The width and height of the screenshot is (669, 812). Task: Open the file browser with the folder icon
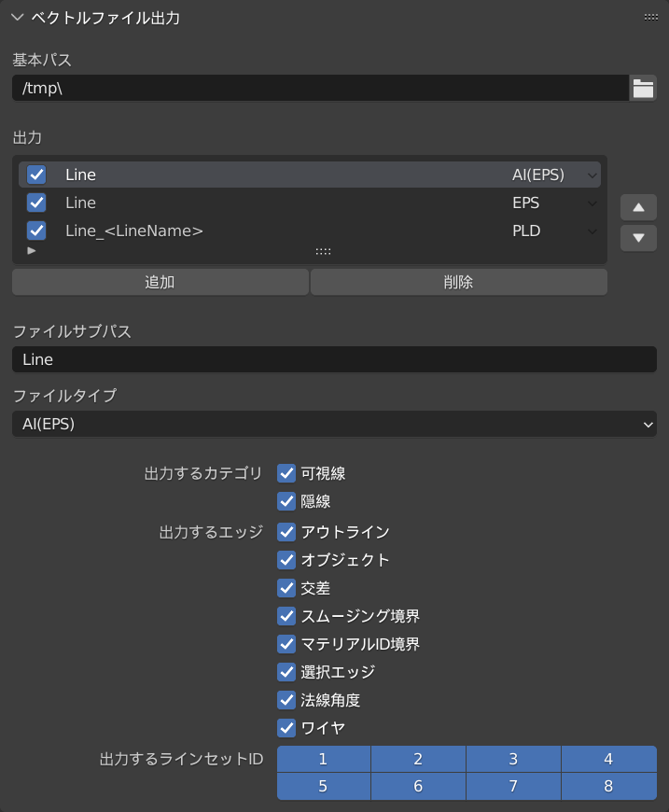click(x=642, y=88)
